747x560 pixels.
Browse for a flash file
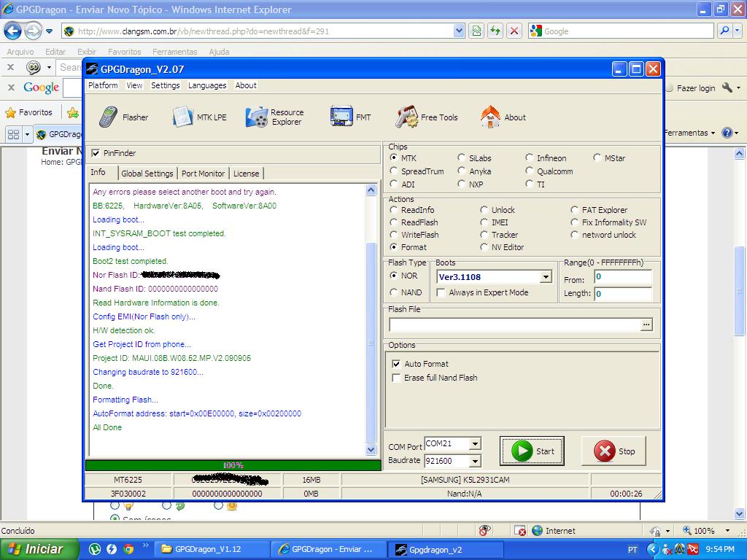646,324
